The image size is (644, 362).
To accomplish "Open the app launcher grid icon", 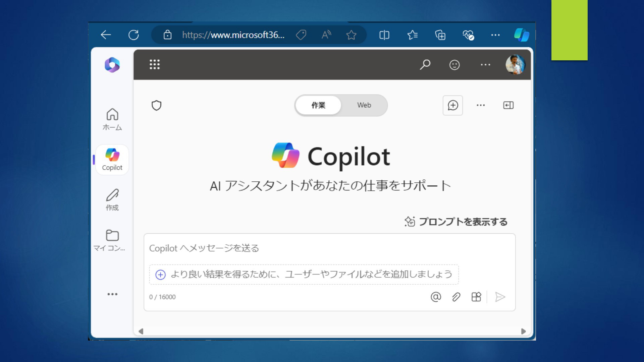I will pyautogui.click(x=155, y=64).
